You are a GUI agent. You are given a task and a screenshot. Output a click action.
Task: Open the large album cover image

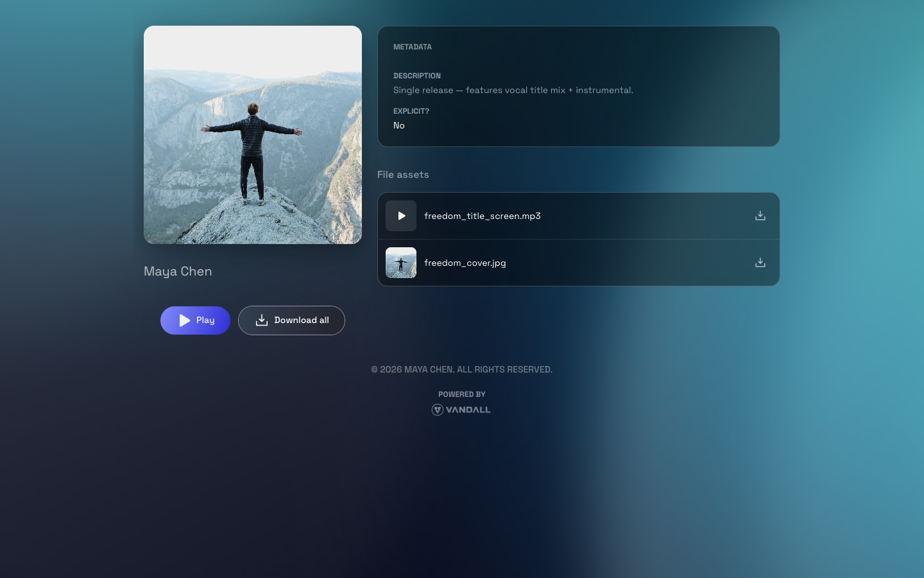click(253, 135)
